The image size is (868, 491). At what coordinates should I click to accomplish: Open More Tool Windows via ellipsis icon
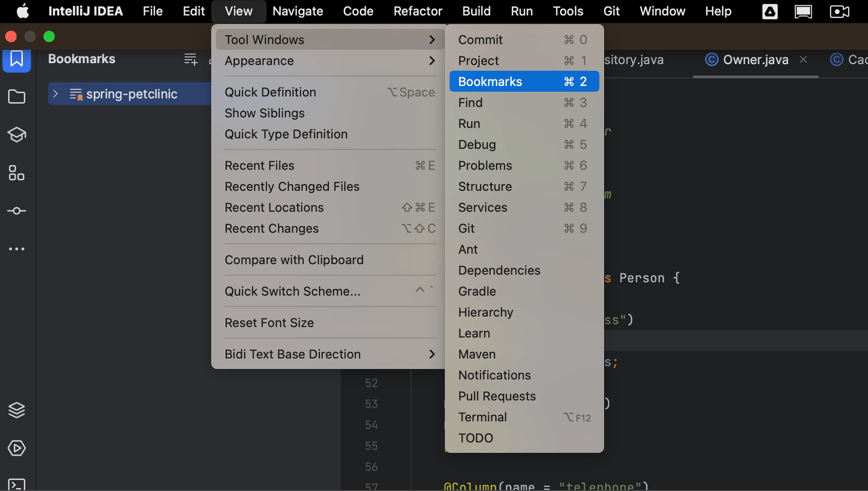(17, 249)
